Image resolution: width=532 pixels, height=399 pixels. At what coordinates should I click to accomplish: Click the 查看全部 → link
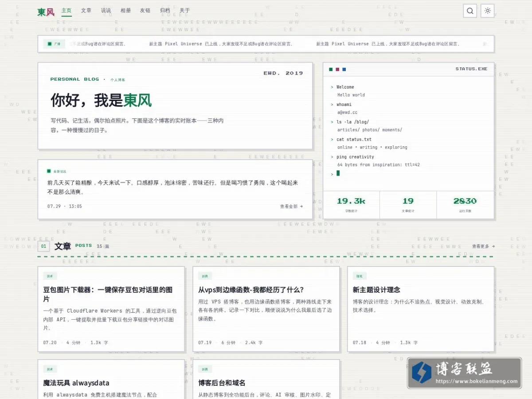(291, 206)
